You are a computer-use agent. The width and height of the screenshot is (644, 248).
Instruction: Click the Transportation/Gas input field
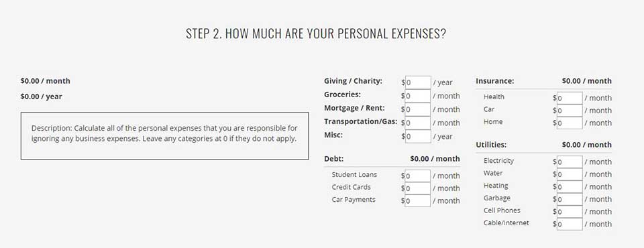418,123
